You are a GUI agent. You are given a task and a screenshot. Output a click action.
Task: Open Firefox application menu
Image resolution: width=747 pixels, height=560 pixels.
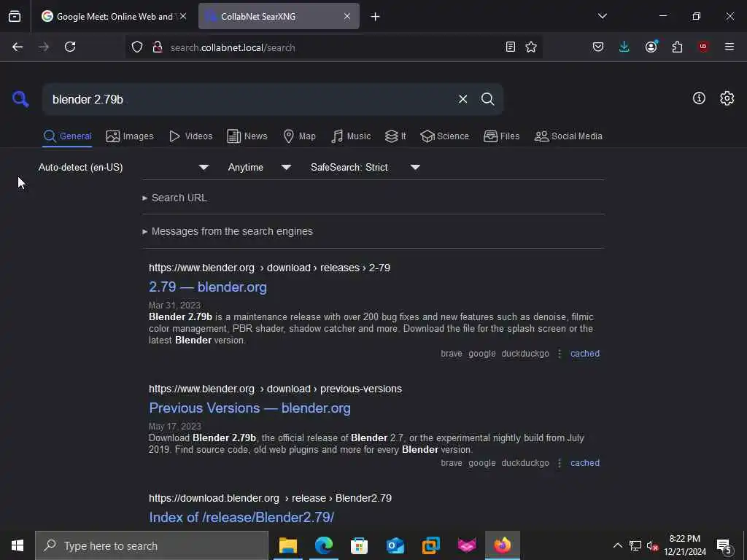point(729,47)
